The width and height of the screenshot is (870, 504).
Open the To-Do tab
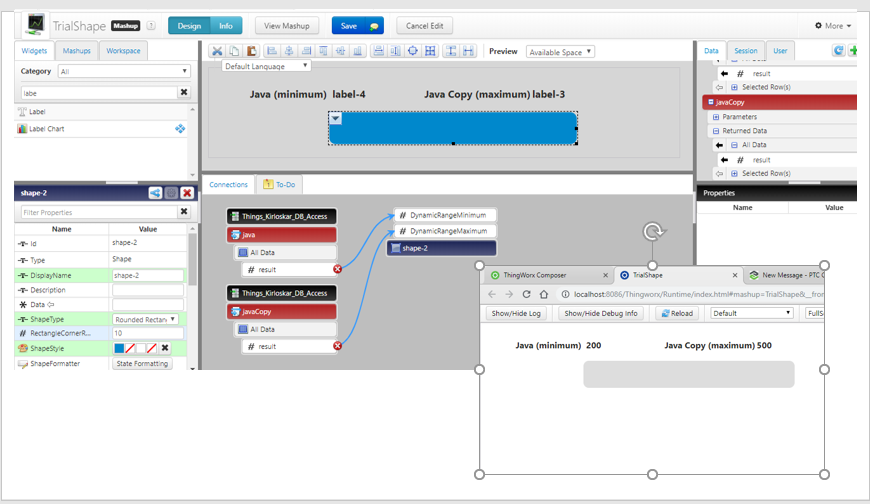[x=279, y=184]
